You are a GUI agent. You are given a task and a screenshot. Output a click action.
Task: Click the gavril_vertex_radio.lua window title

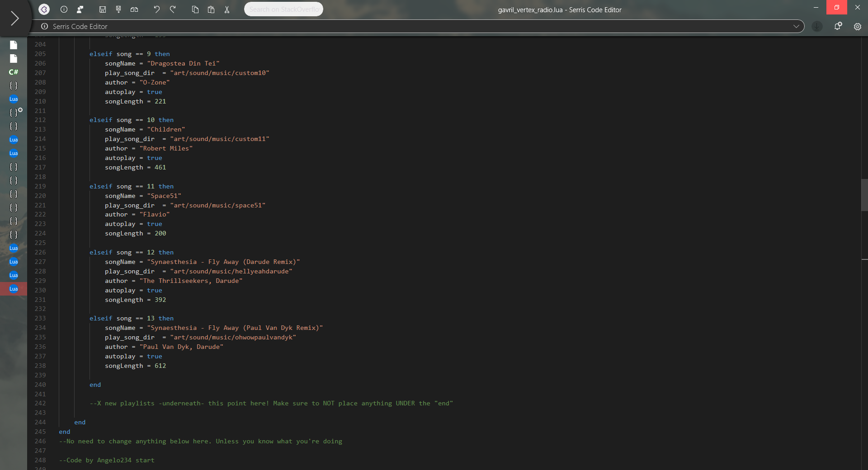[x=560, y=9]
